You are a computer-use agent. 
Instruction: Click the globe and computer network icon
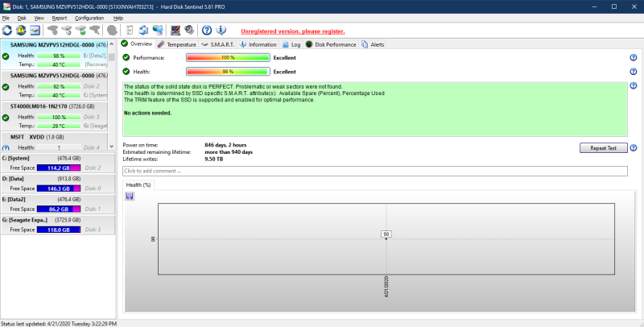pos(158,30)
